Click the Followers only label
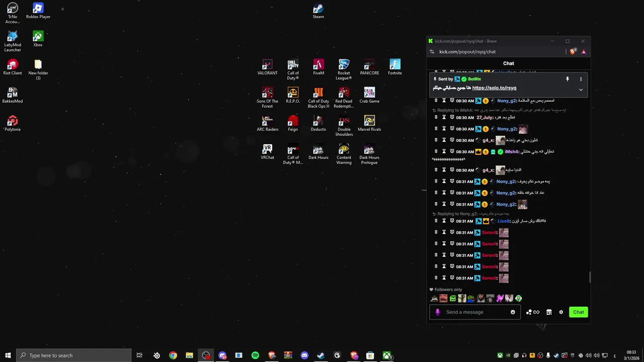This screenshot has width=644, height=362. point(448,290)
